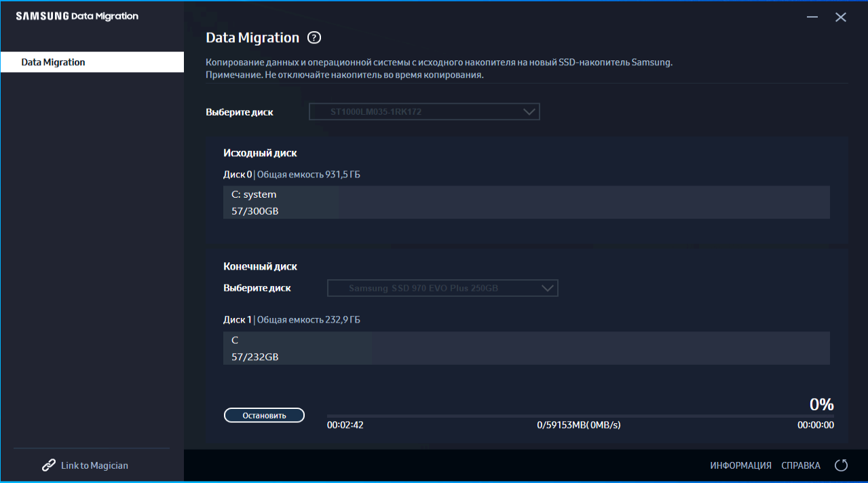Close the Samsung Data Migration window
Image resolution: width=868 pixels, height=483 pixels.
pyautogui.click(x=841, y=18)
